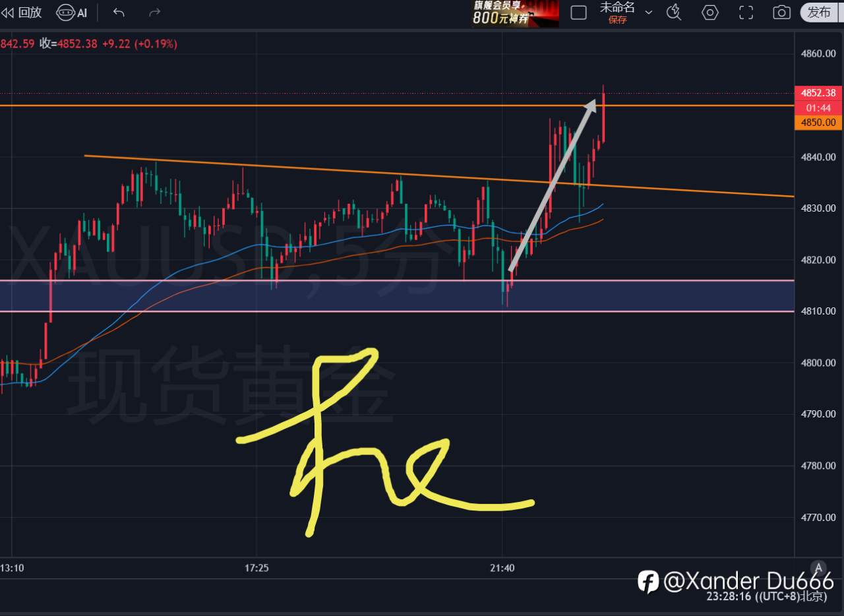Open chart settings hexagon icon
Image resolution: width=844 pixels, height=616 pixels.
709,12
